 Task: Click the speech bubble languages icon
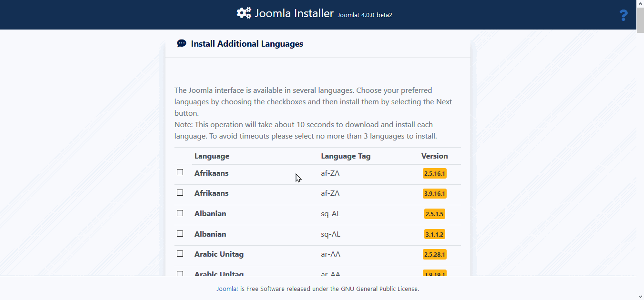[x=182, y=44]
